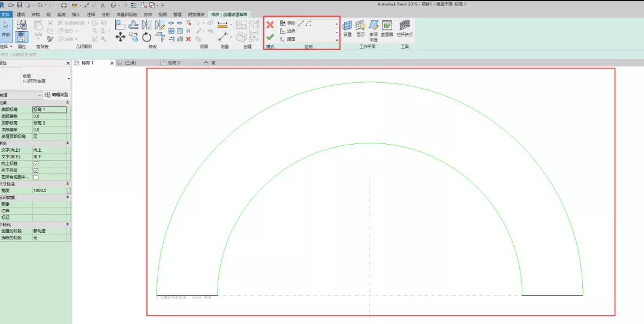Screen dimensions: 644x324
Task: Switch to the 插入 ribbon tab
Action: [x=76, y=14]
